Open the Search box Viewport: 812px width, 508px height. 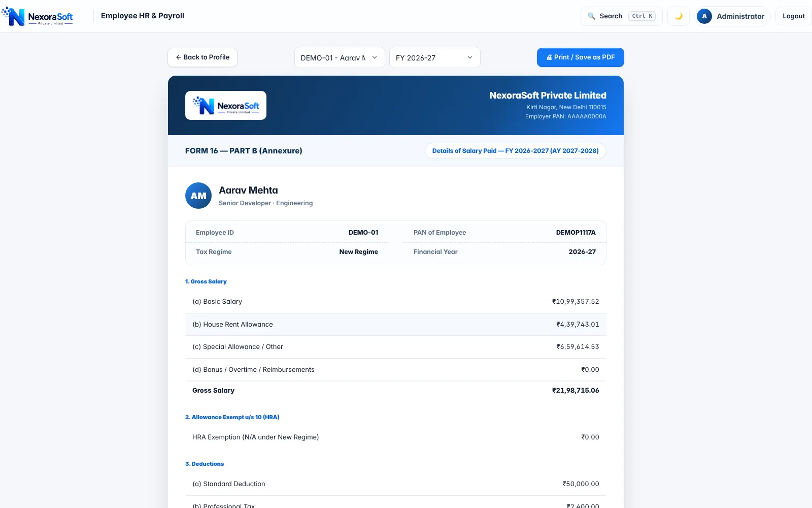click(621, 16)
